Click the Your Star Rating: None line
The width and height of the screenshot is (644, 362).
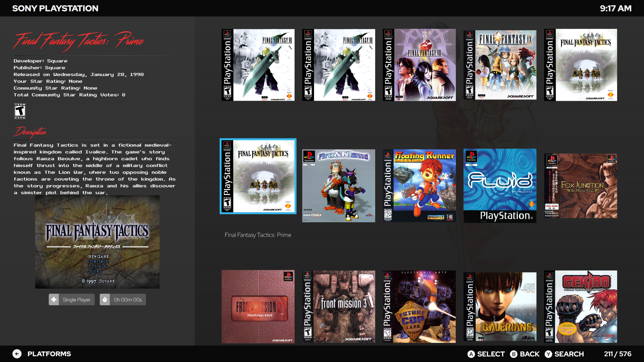[48, 81]
